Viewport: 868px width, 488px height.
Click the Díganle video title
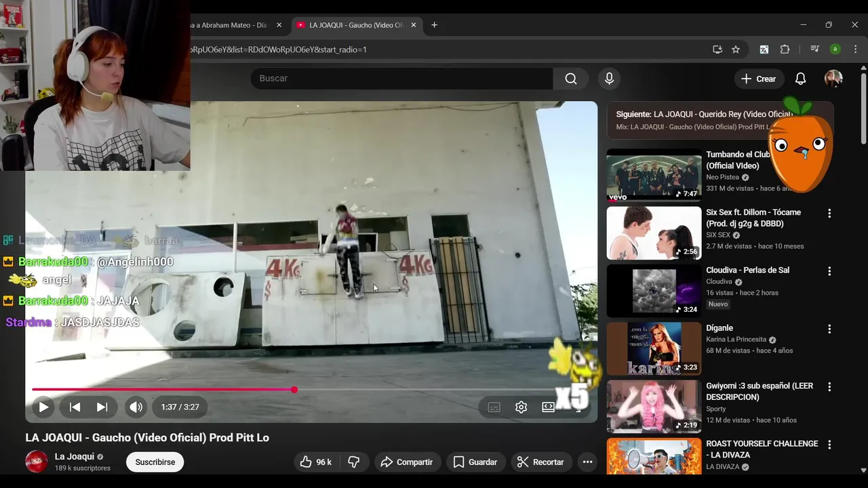tap(719, 328)
